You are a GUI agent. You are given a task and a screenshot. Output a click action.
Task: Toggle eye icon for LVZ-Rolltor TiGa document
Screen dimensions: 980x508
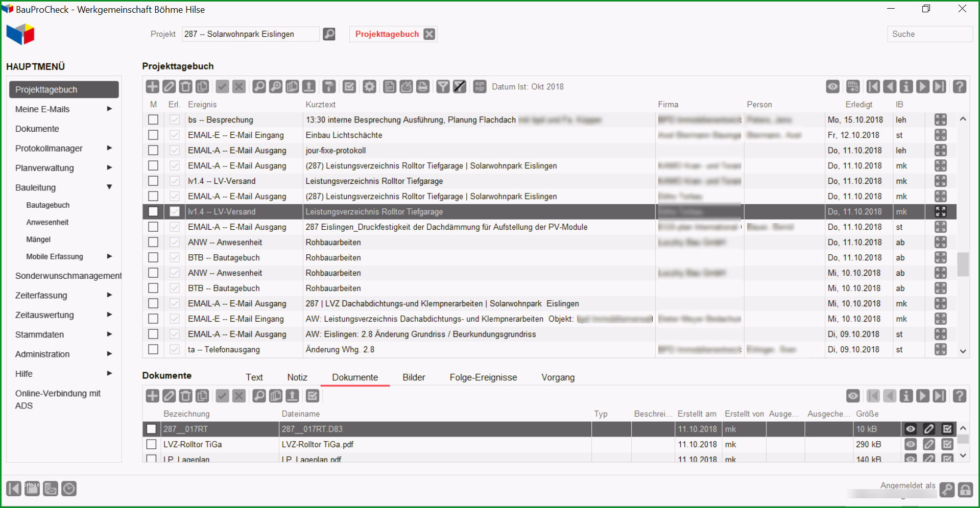(911, 444)
